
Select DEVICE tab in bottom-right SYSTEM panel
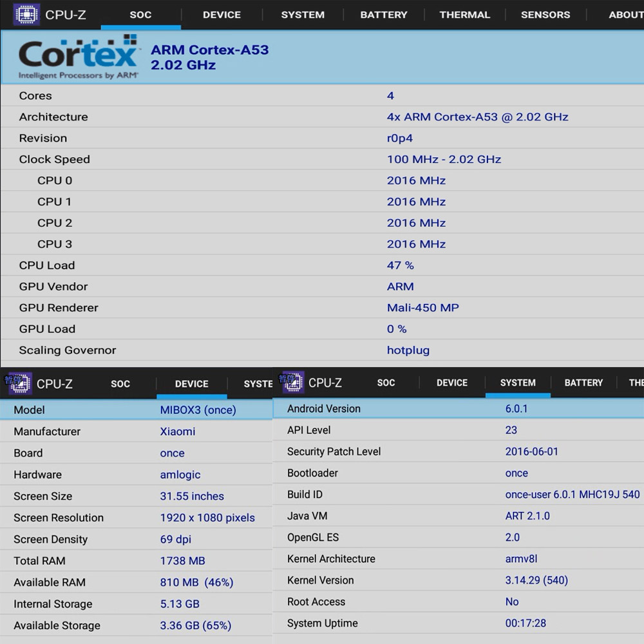(x=452, y=383)
